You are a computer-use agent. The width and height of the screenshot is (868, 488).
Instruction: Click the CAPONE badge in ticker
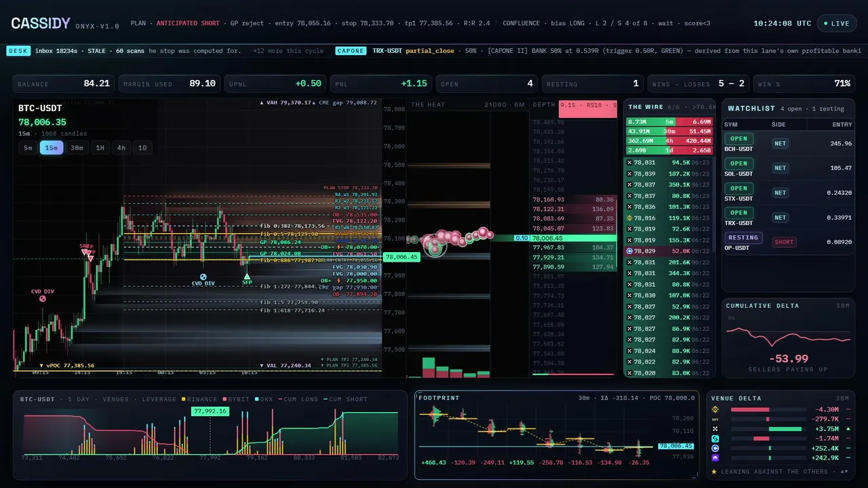click(351, 51)
